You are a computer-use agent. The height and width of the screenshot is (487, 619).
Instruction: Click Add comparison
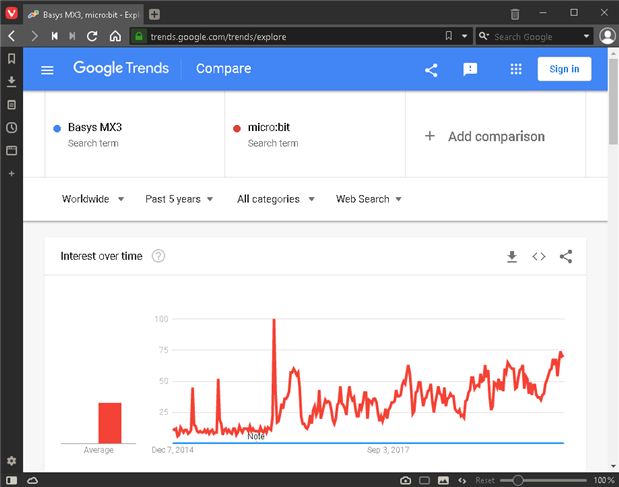click(485, 136)
